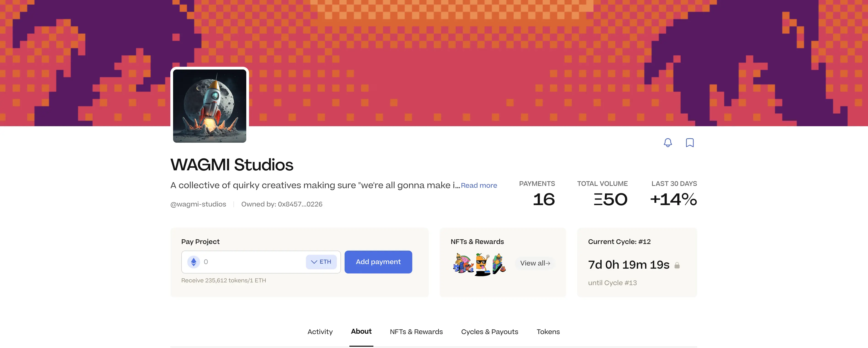Click the @wagmi-studios handle
868x348 pixels.
(198, 204)
